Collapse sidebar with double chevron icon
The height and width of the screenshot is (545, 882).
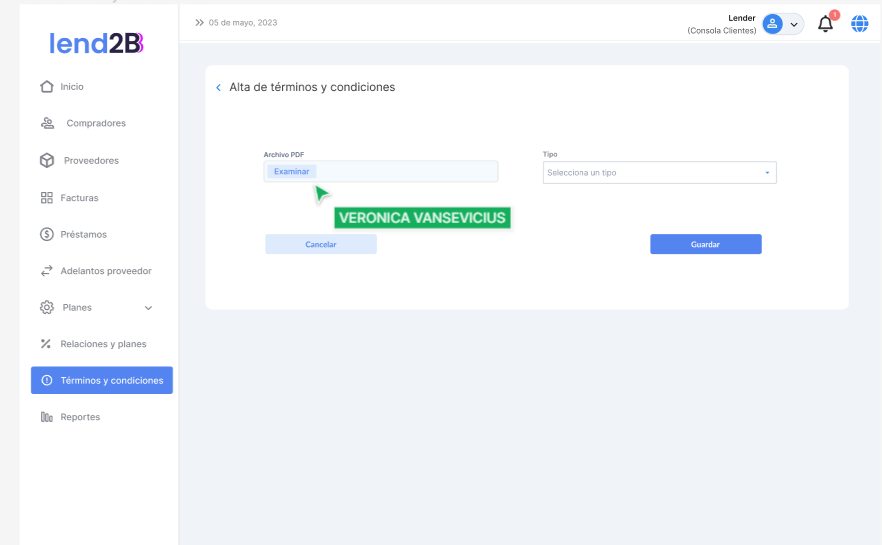199,22
